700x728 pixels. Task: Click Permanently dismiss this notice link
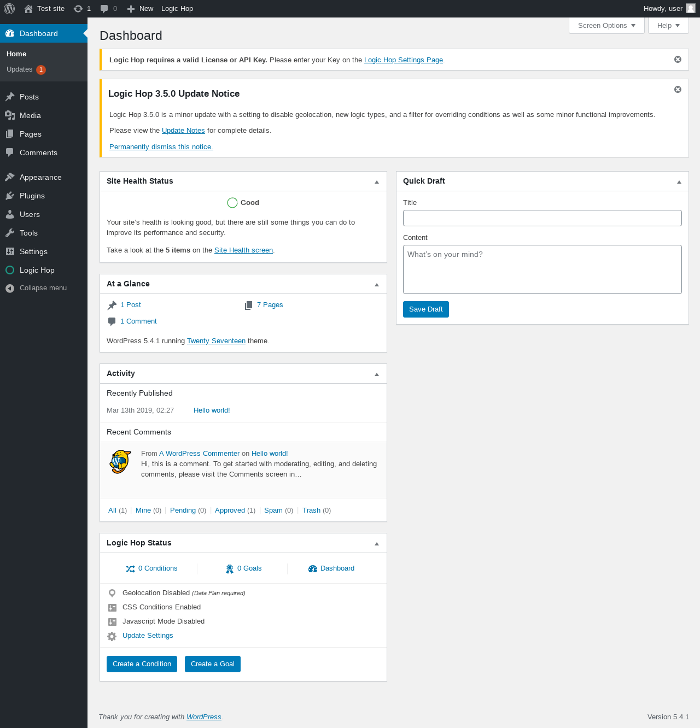[161, 147]
